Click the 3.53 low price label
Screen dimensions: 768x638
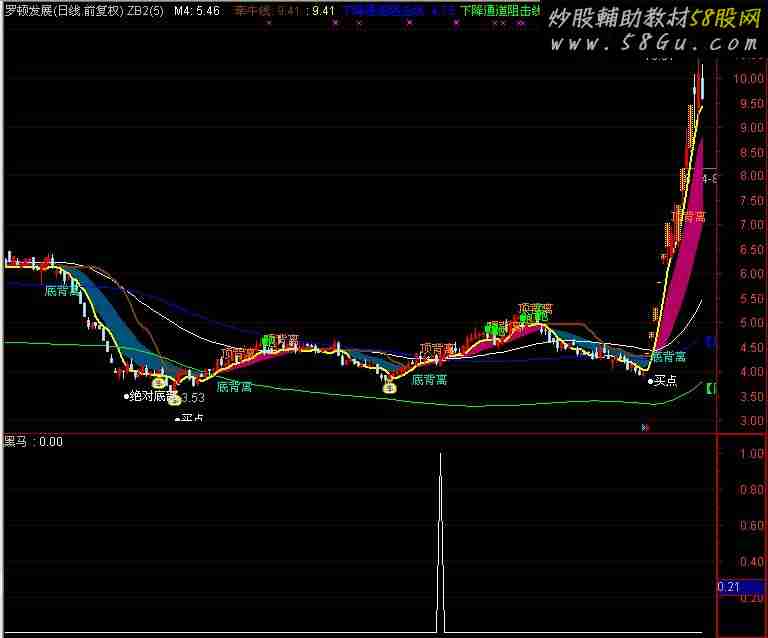pyautogui.click(x=193, y=398)
